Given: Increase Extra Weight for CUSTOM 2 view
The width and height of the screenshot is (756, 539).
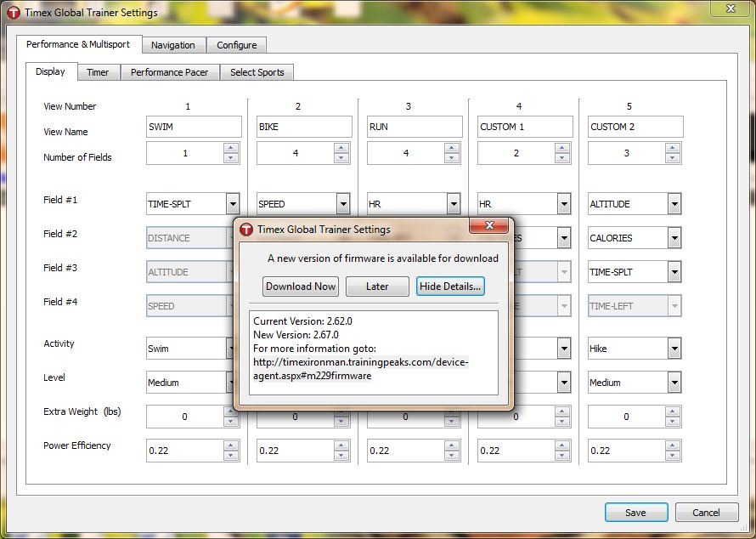Looking at the screenshot, I should [x=673, y=411].
